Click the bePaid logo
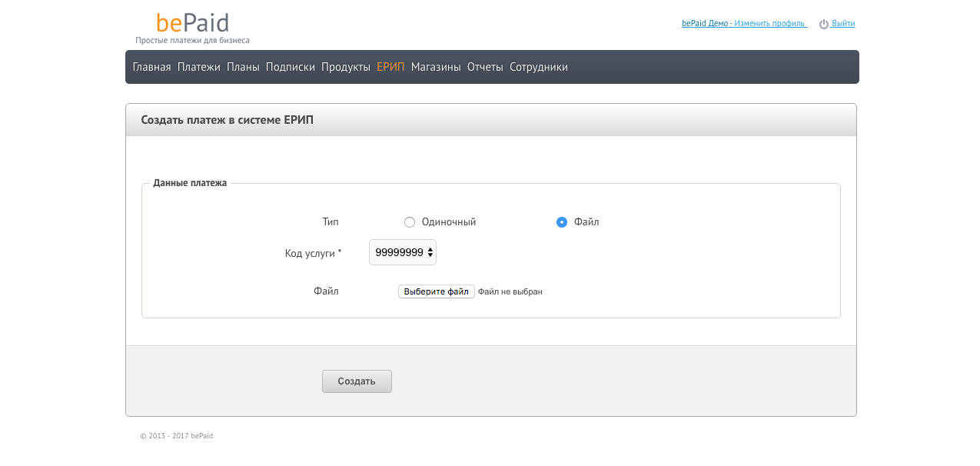 click(192, 23)
